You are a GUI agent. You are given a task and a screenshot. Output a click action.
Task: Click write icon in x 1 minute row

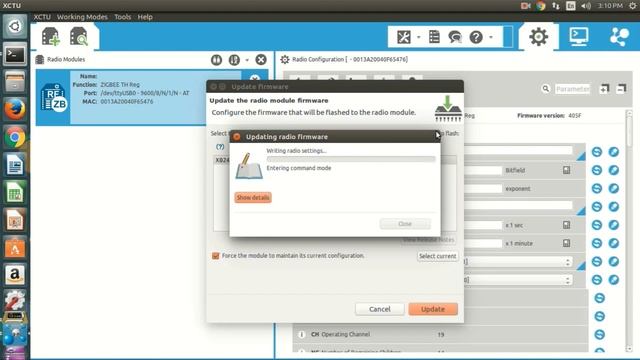[613, 243]
